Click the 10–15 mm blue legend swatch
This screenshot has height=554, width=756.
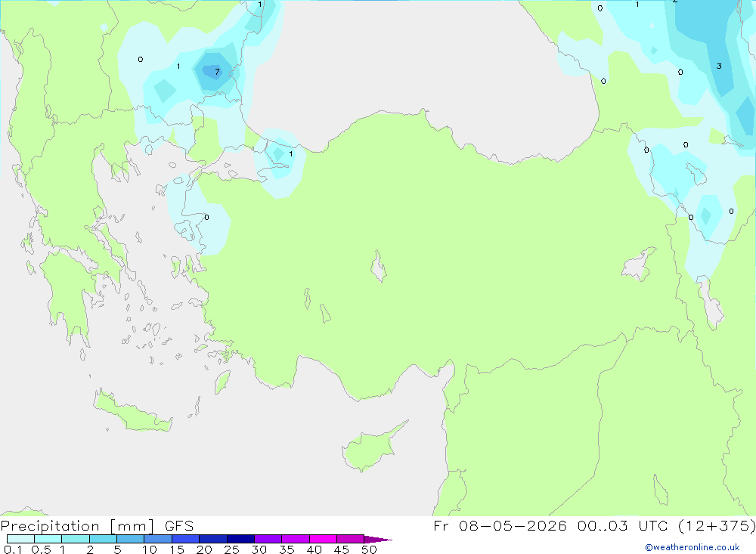158,539
